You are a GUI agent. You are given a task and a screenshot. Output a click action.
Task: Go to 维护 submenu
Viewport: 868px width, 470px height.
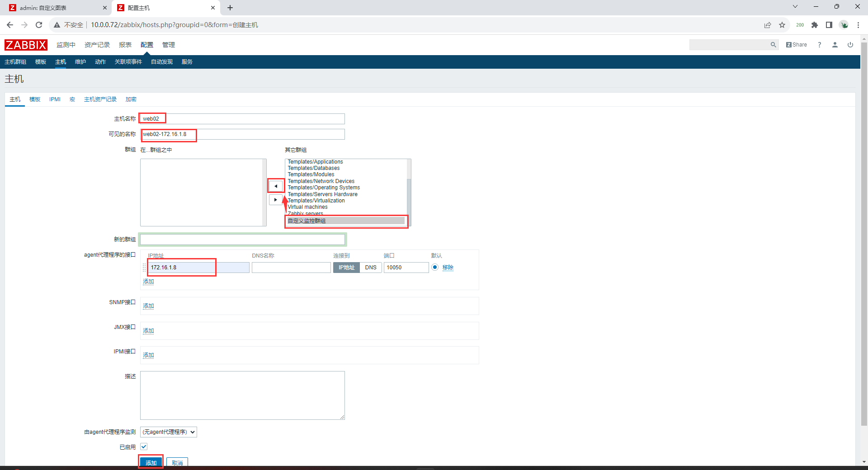tap(80, 62)
